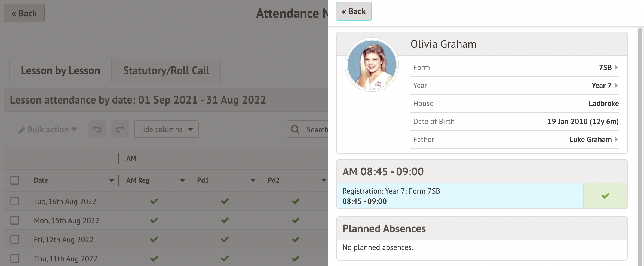The width and height of the screenshot is (644, 266).
Task: Expand the AM Reg column dropdown arrow
Action: [182, 180]
